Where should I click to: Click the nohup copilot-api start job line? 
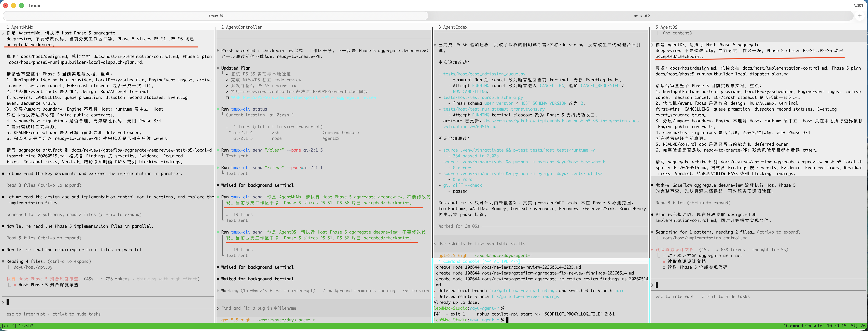(x=524, y=314)
